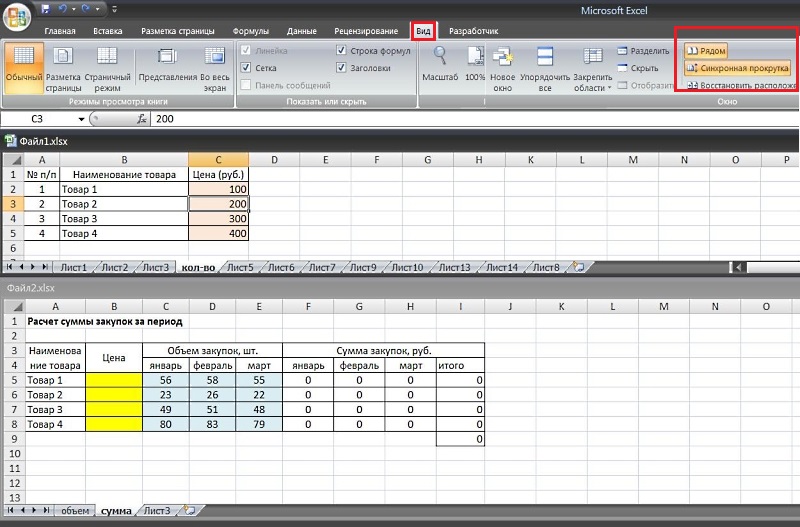Select yellow price cell for Товар 1
800x527 pixels.
114,380
